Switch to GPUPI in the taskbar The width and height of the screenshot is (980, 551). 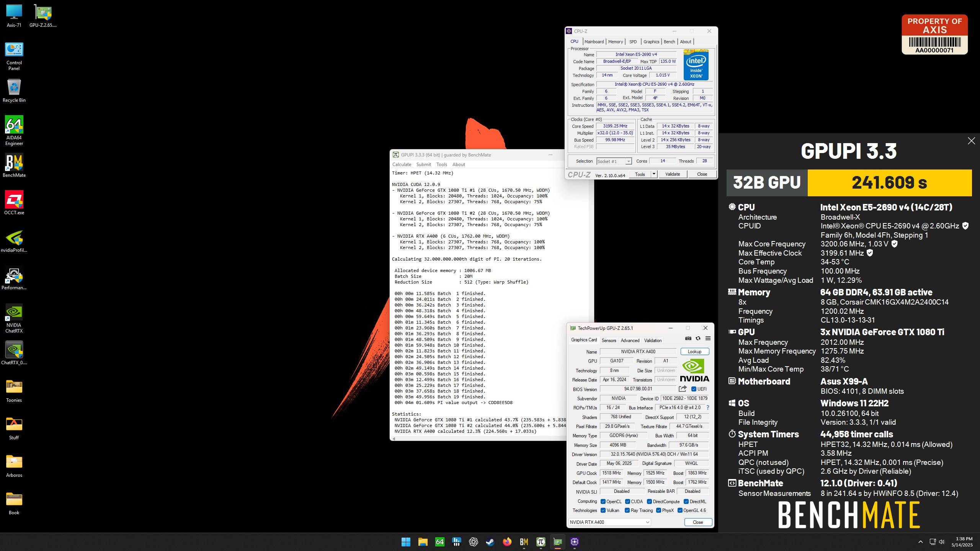click(541, 542)
